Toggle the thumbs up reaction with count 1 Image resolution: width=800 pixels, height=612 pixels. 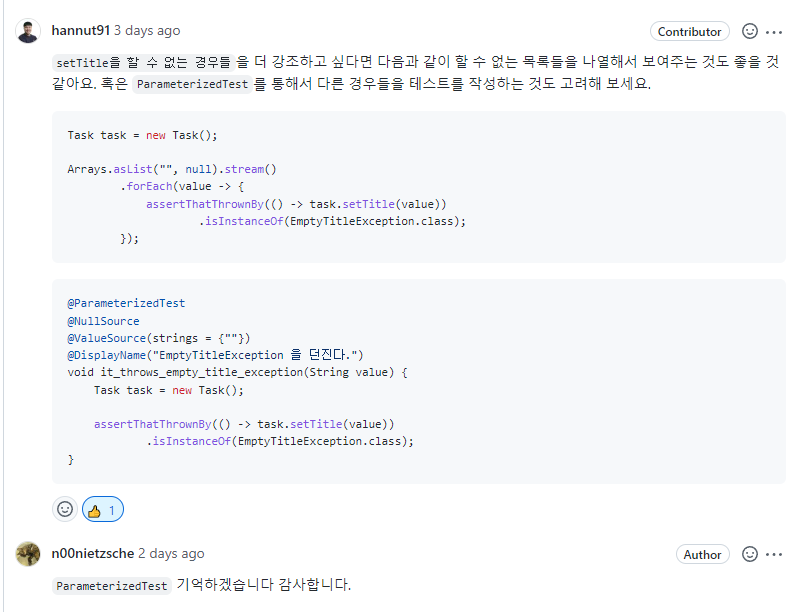pos(103,509)
